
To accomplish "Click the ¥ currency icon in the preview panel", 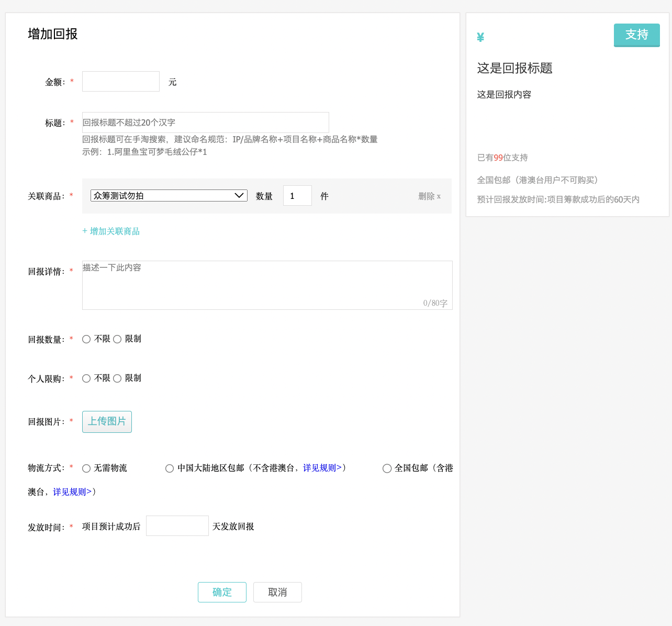I will (480, 37).
